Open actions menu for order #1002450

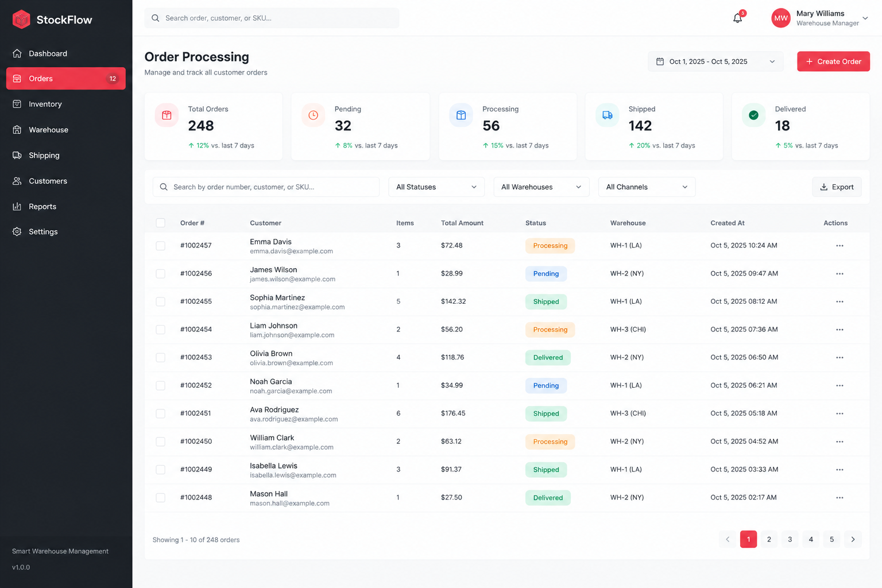pyautogui.click(x=840, y=442)
